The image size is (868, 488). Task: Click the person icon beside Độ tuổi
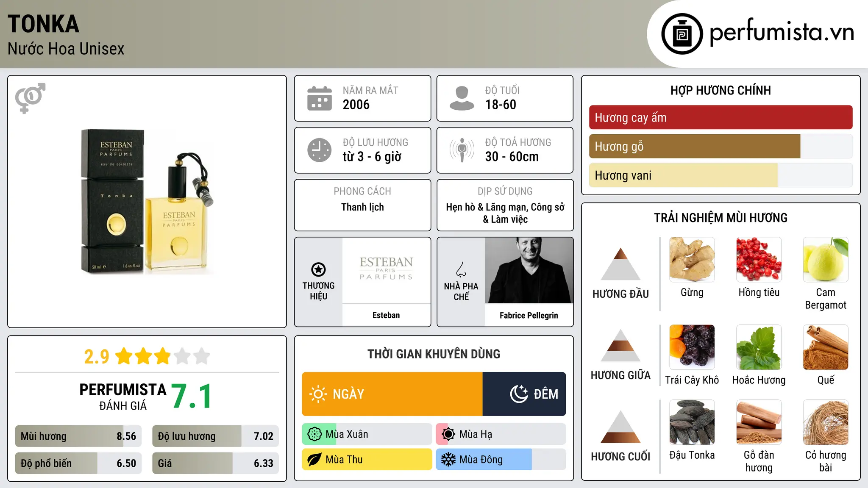[x=462, y=98]
